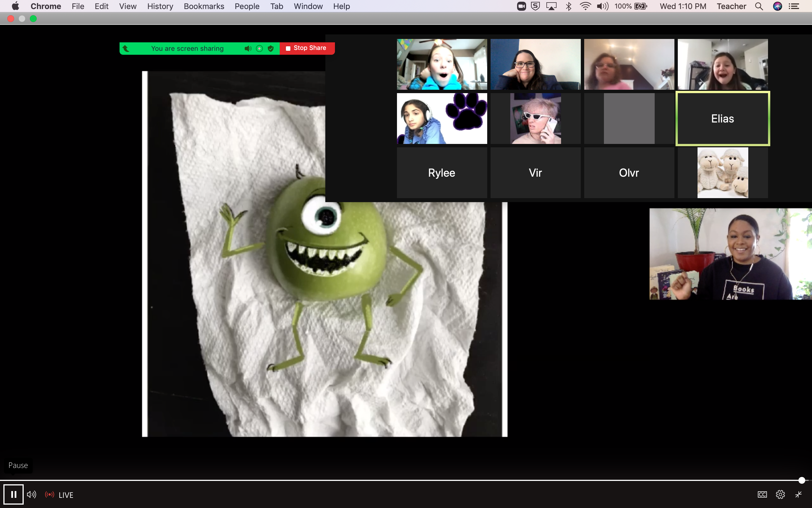Open the File menu
Viewport: 812px width, 508px height.
[x=78, y=6]
